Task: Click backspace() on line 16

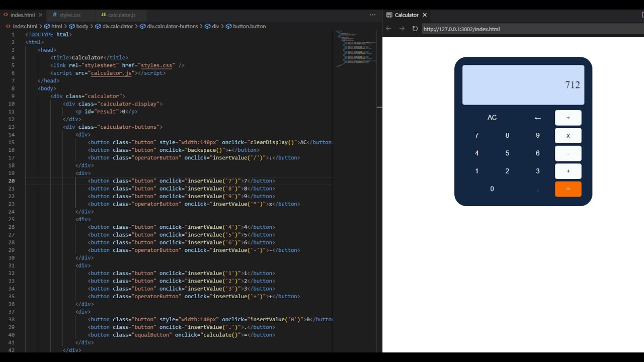Action: [x=205, y=150]
